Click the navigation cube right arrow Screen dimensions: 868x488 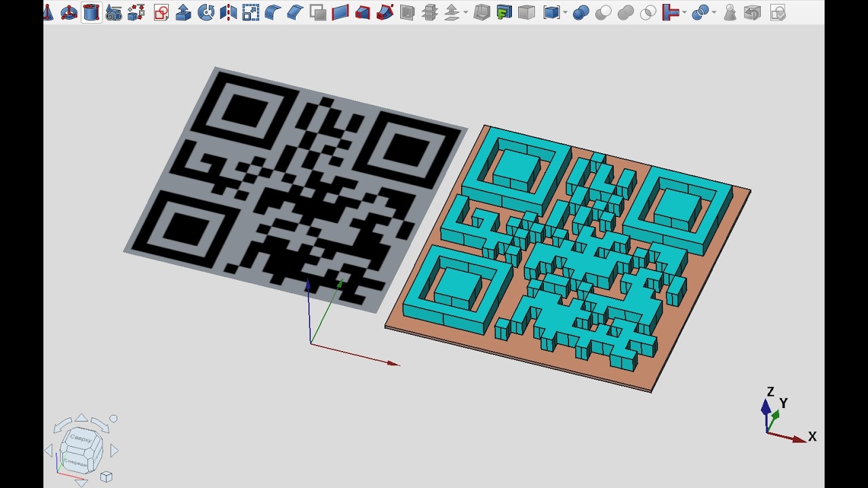[114, 451]
